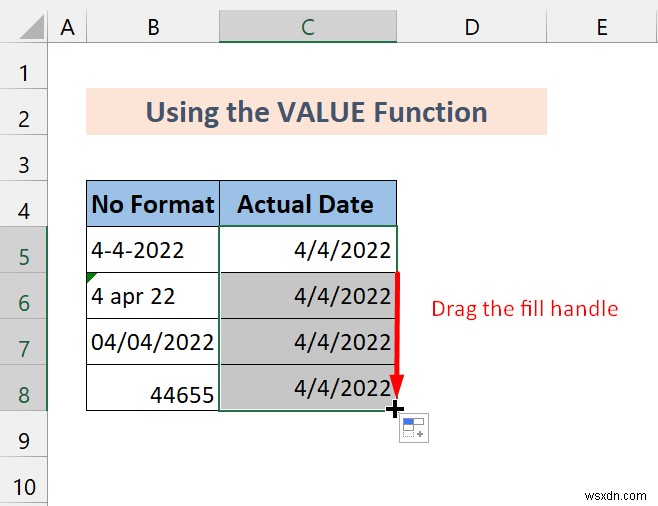Click the green error indicator in cell B6

click(91, 277)
